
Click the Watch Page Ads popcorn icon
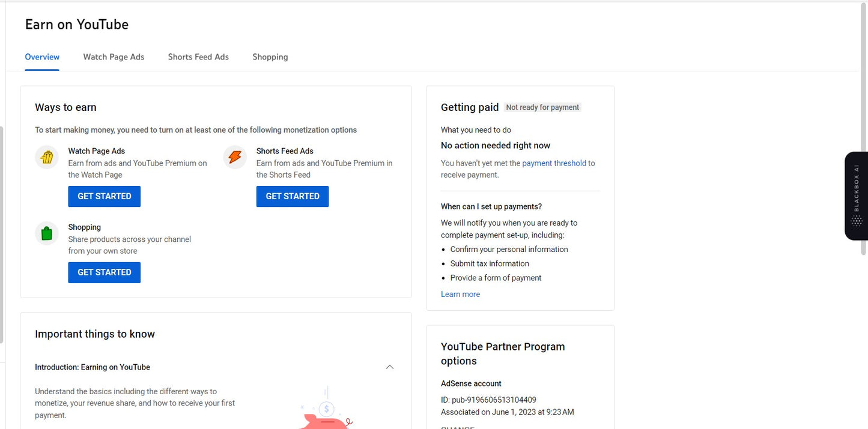[x=47, y=158]
